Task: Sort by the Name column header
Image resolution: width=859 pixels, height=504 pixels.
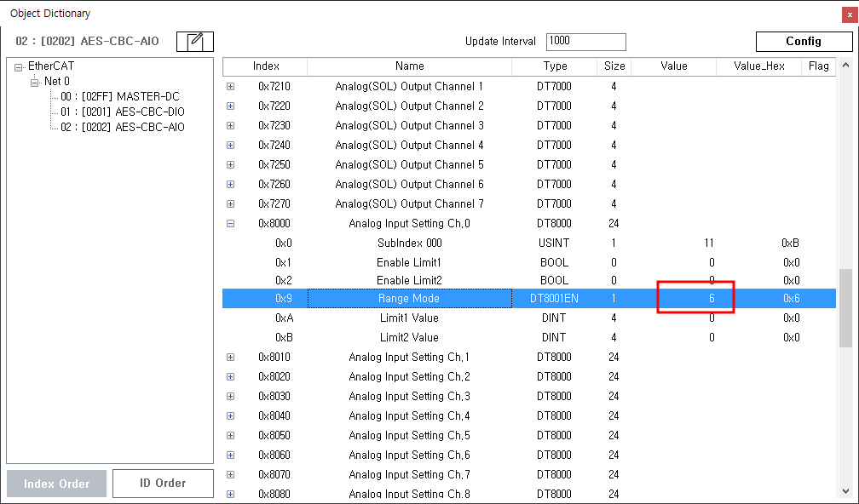Action: (409, 66)
